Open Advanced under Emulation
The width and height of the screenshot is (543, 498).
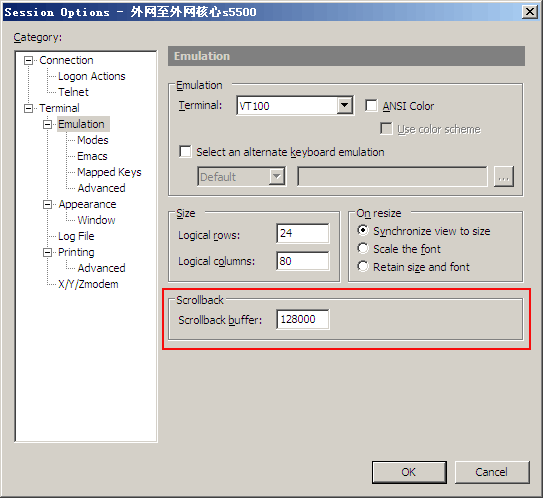coord(101,188)
